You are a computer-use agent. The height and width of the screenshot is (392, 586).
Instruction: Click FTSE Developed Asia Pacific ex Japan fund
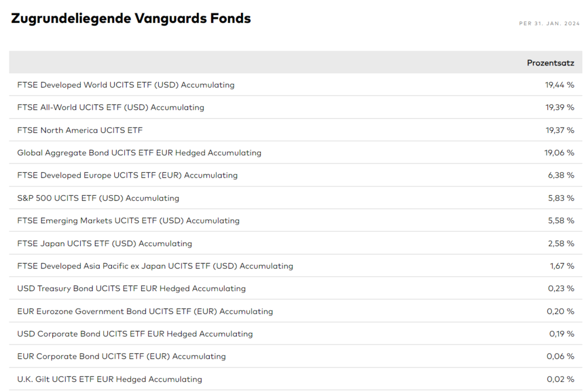[155, 266]
